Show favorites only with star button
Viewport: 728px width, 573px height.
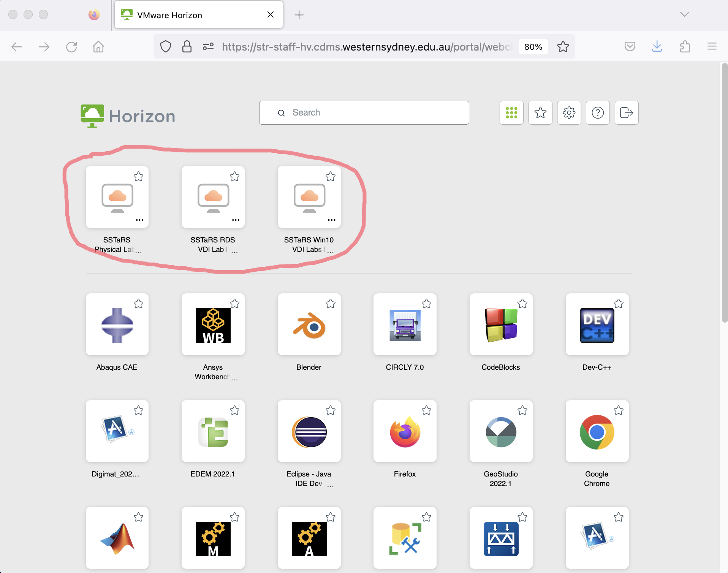tap(540, 112)
